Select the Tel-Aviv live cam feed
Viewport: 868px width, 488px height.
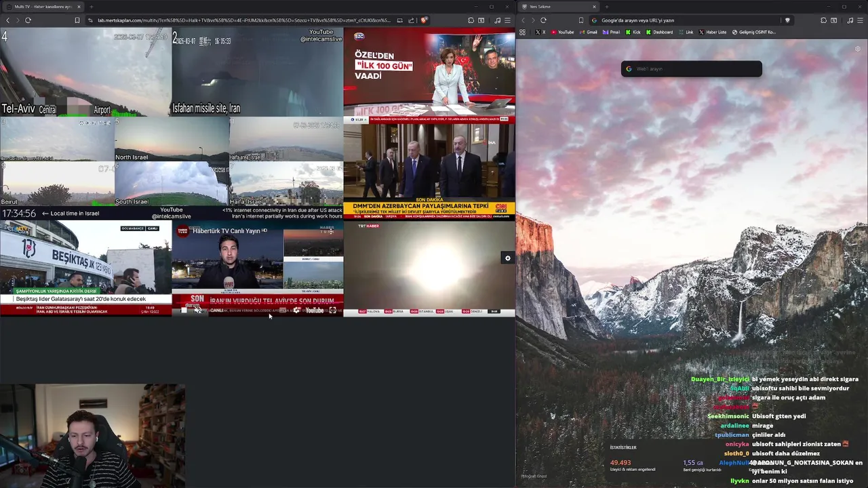tap(85, 72)
